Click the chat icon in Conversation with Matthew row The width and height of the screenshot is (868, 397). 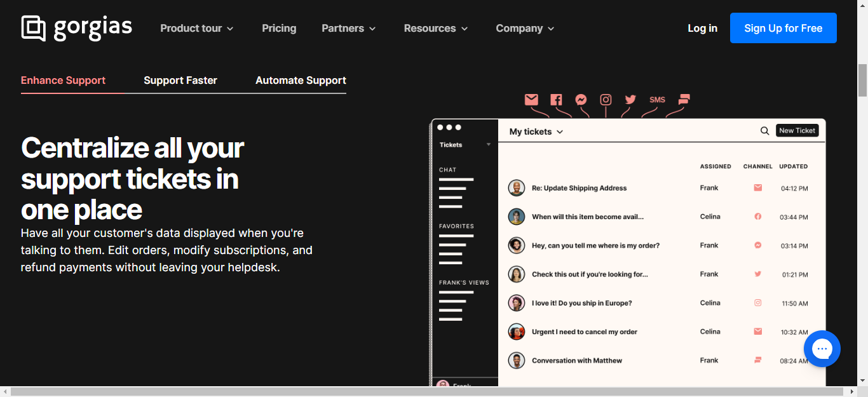coord(757,360)
